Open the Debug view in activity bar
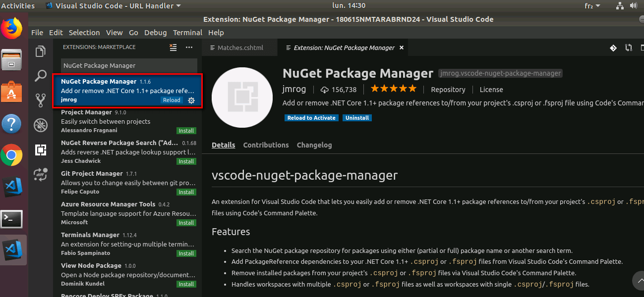The height and width of the screenshot is (297, 644). tap(41, 125)
